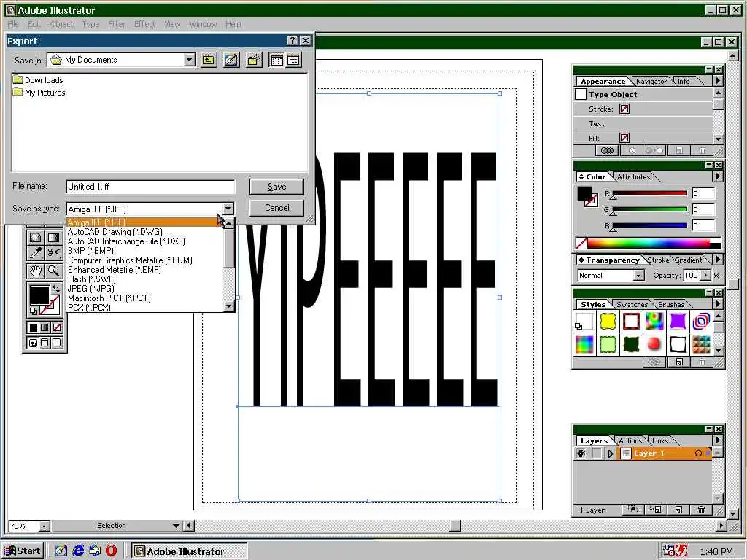This screenshot has width=747, height=560.
Task: Open the zoom level 78% dropdown
Action: pyautogui.click(x=44, y=526)
